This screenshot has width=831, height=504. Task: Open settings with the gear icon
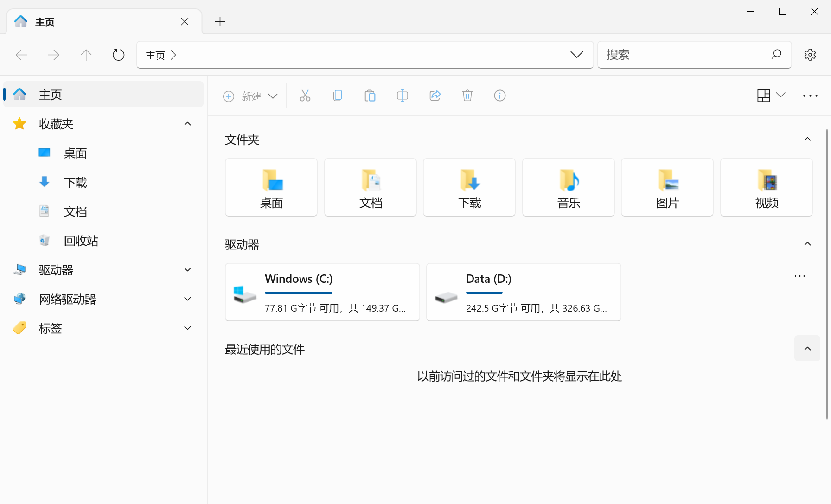[810, 55]
